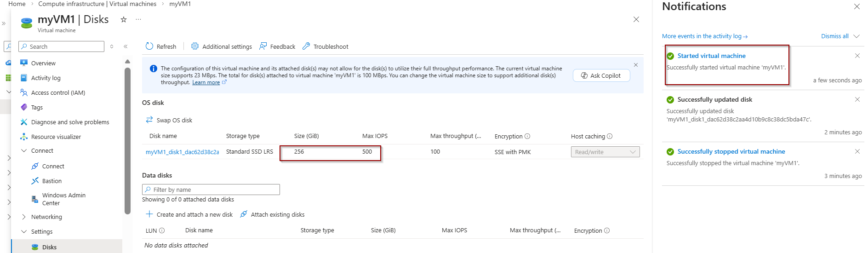
Task: Dismiss the Started virtual machine notification
Action: (857, 56)
